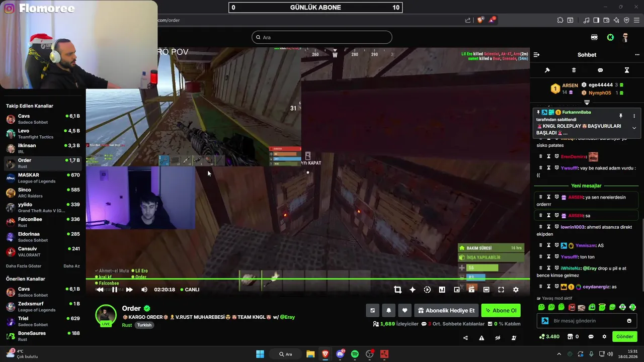
Task: Open the Eldorinaa channel in the sidebar
Action: [43, 237]
